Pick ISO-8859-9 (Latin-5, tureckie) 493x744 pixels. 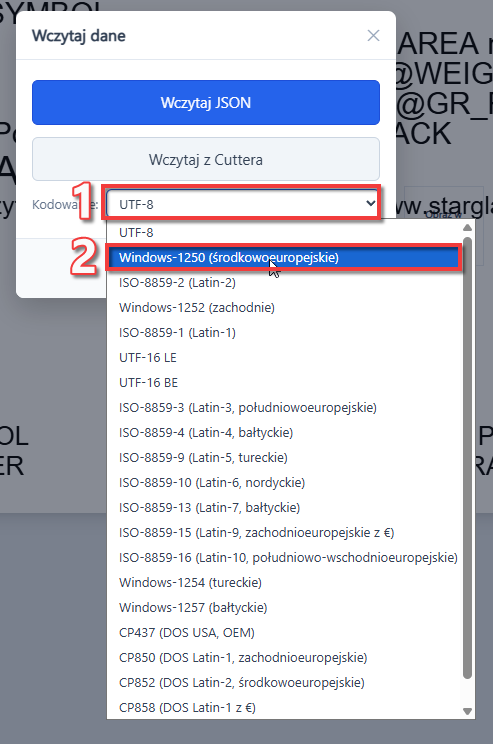pyautogui.click(x=285, y=457)
